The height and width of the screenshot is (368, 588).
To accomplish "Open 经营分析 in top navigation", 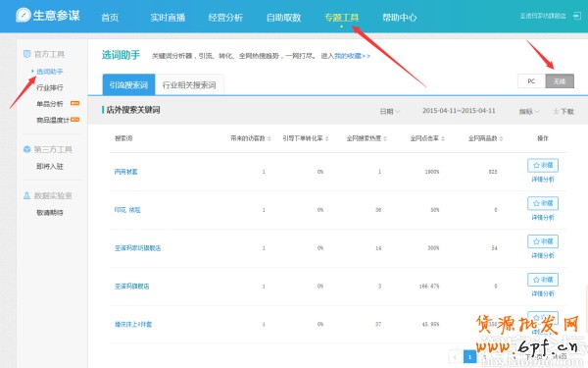I will point(225,18).
